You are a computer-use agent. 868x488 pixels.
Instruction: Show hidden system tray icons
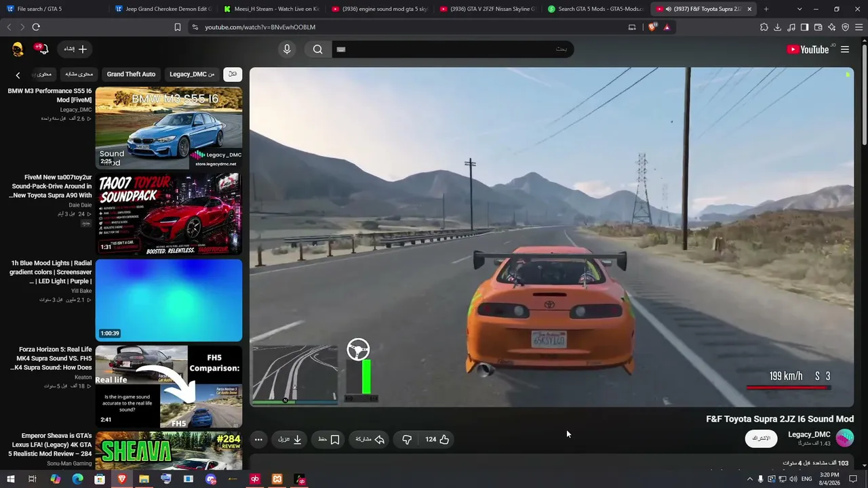[x=749, y=479]
